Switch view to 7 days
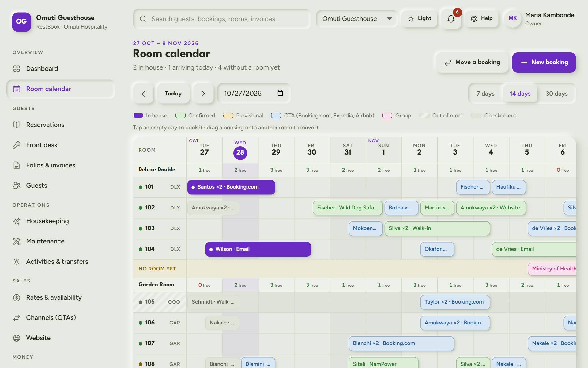588x368 pixels. [x=485, y=94]
